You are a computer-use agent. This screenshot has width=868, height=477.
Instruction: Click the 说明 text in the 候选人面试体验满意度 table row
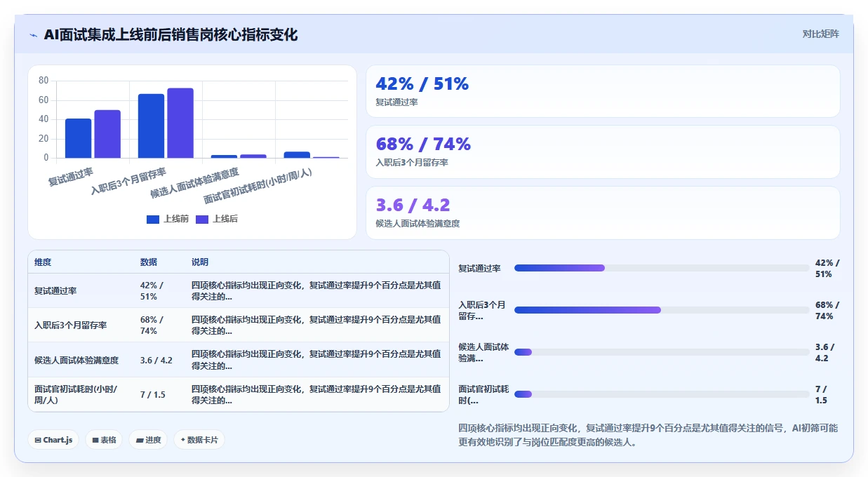(316, 361)
